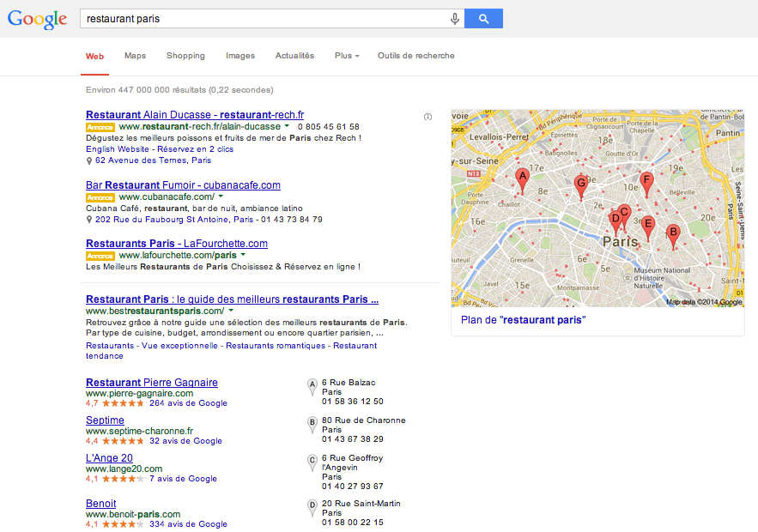Click star rating of Septime

pos(123,441)
